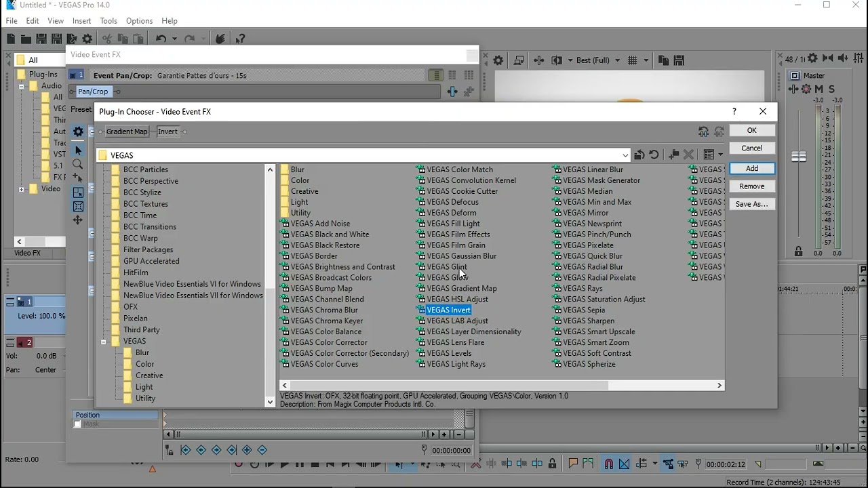868x488 pixels.
Task: Collapse the Audio node in Plug-Ins tree
Action: click(22, 86)
